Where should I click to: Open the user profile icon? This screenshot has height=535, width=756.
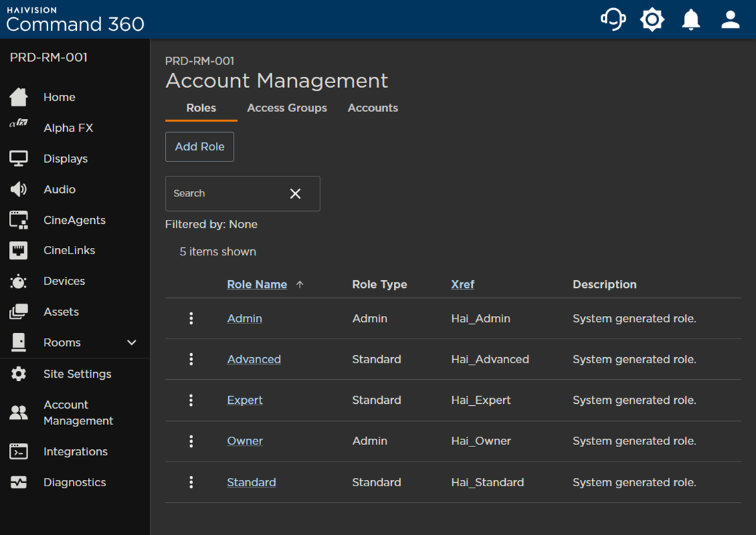731,20
